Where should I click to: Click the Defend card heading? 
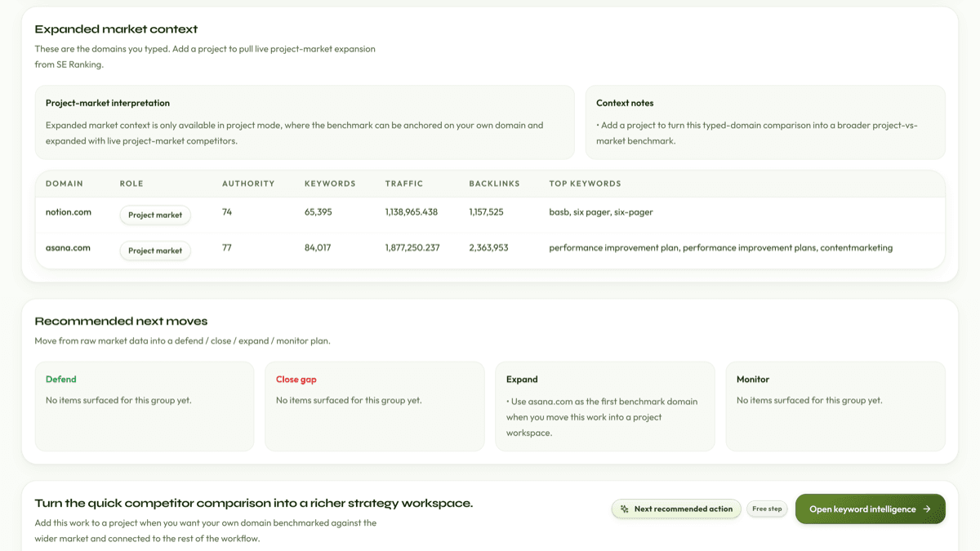coord(61,380)
